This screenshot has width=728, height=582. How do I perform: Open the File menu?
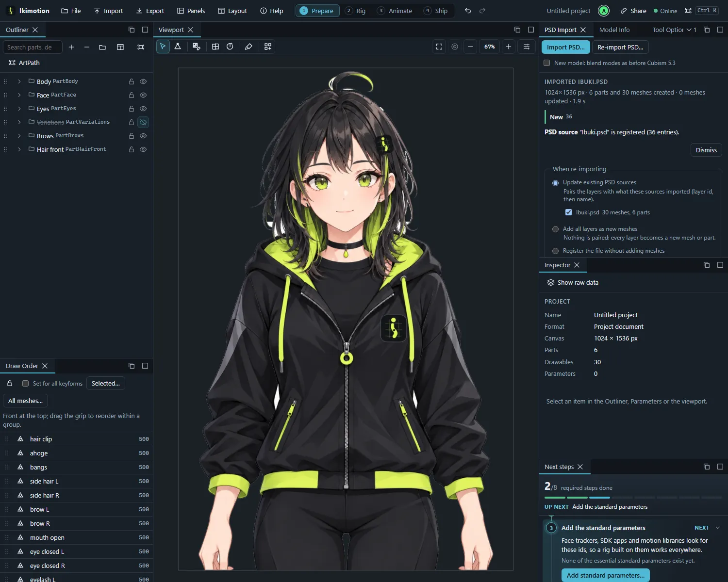[71, 11]
